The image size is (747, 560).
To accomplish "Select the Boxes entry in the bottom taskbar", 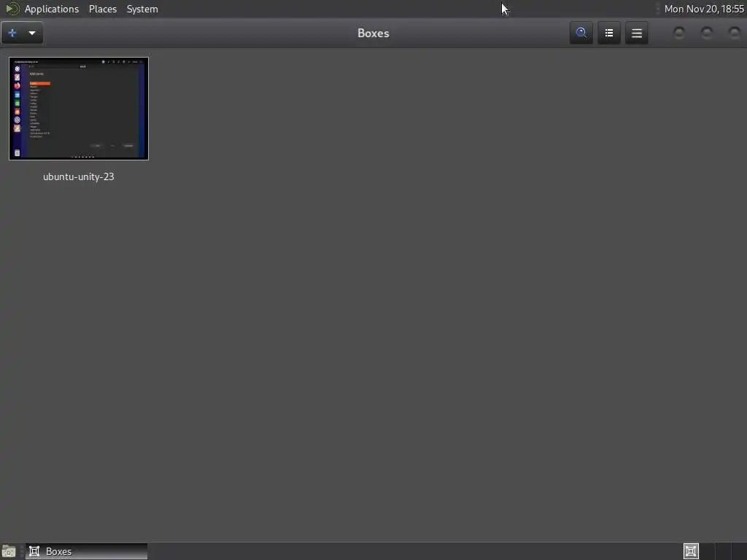I will pos(87,551).
